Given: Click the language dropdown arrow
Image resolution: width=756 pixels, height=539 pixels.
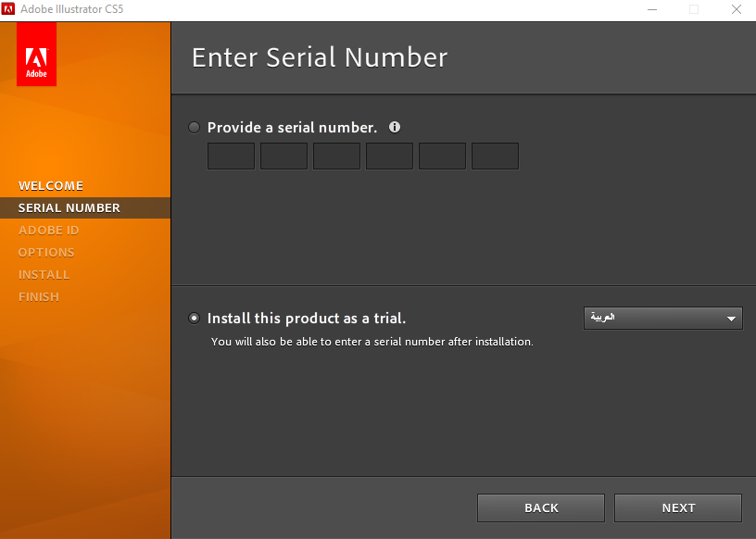Looking at the screenshot, I should (731, 319).
